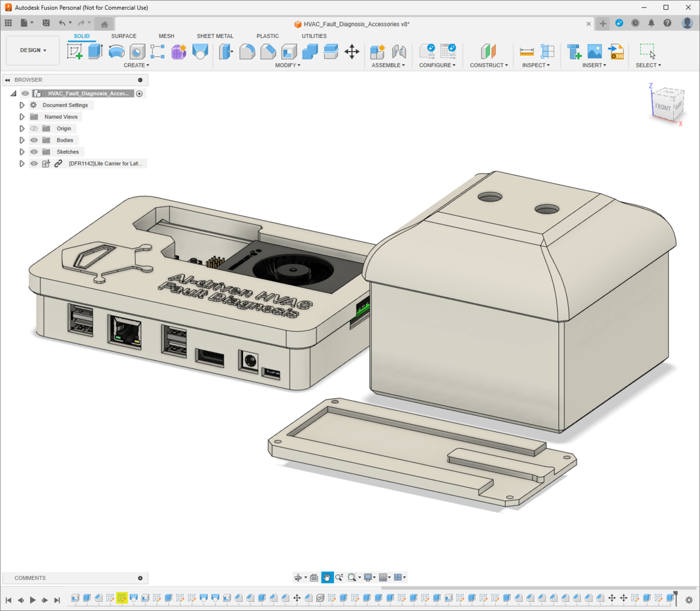
Task: Switch to the SURFACE tab
Action: click(x=123, y=36)
